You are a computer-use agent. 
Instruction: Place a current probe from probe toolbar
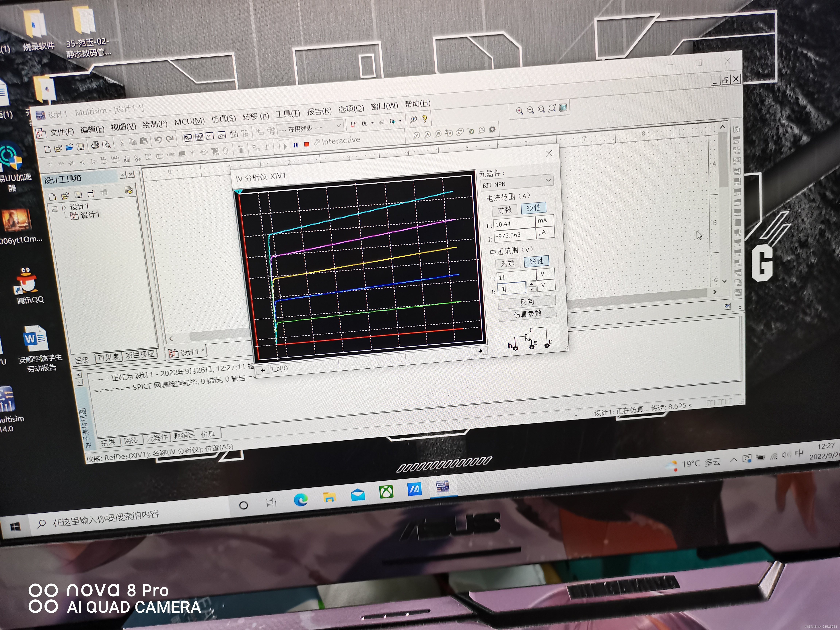tap(428, 134)
